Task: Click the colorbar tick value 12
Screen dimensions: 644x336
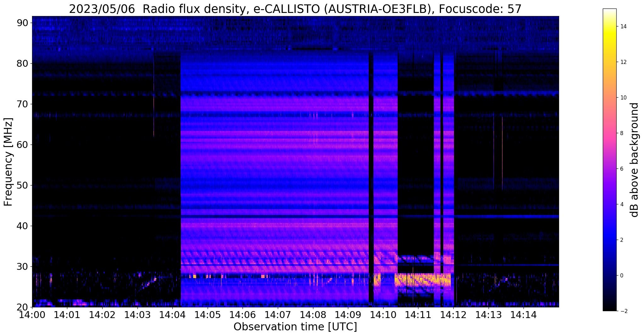Action: (x=623, y=62)
